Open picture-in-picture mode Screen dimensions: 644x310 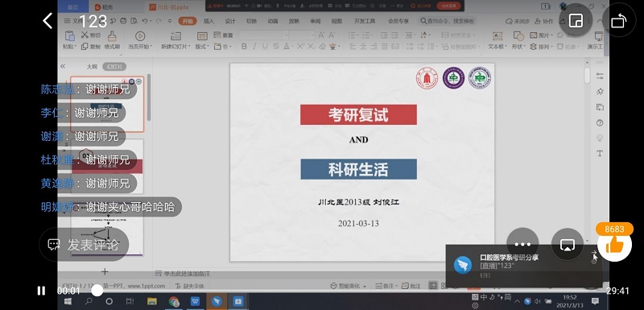tap(576, 20)
